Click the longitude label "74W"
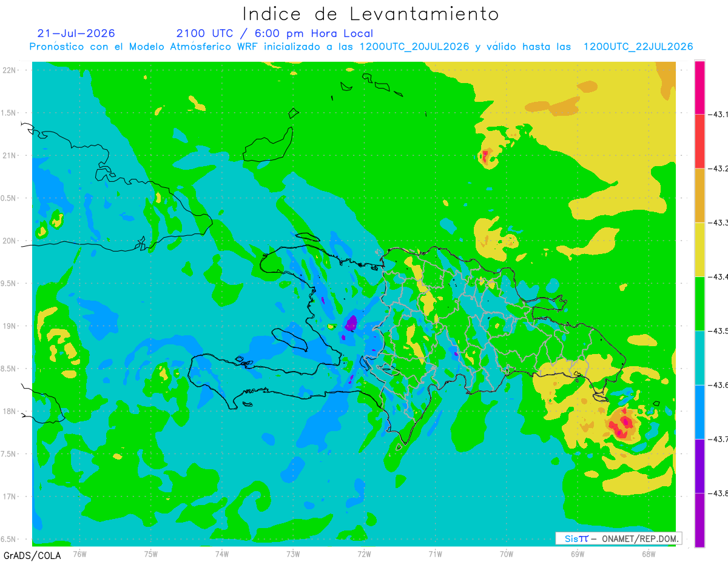The height and width of the screenshot is (562, 728). (x=222, y=554)
